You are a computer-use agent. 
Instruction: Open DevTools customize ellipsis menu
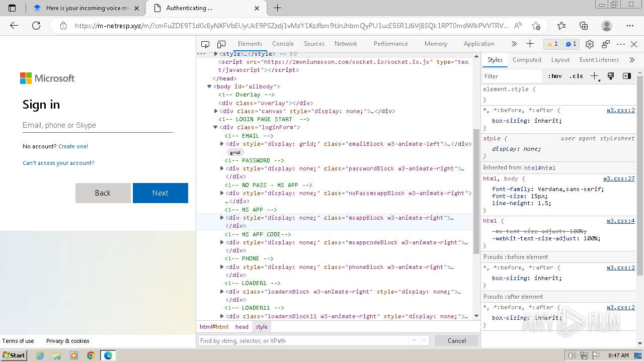point(621,44)
